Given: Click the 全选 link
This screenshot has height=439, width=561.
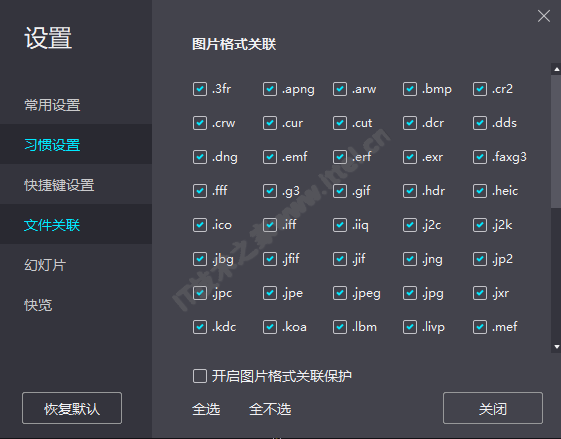Looking at the screenshot, I should coord(206,409).
